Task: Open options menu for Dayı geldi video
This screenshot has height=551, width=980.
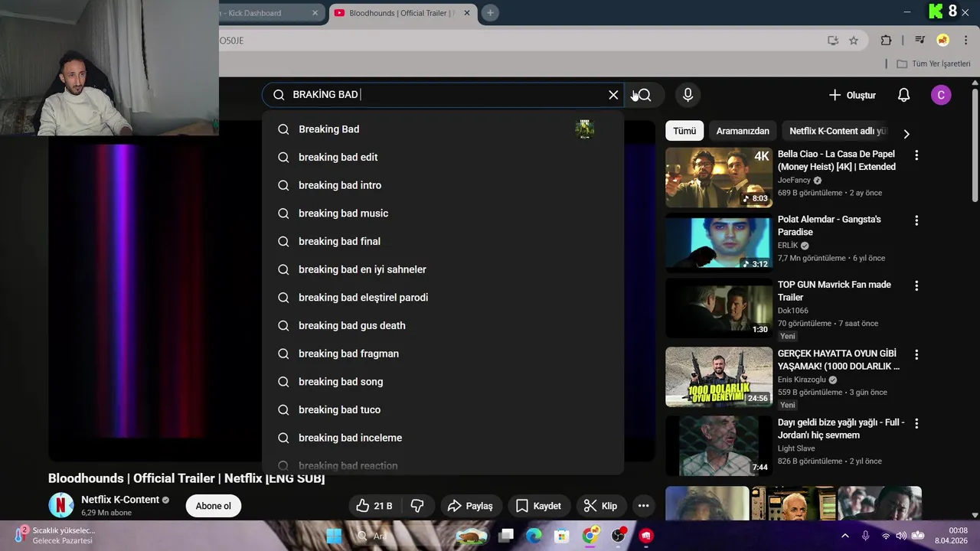Action: point(916,423)
